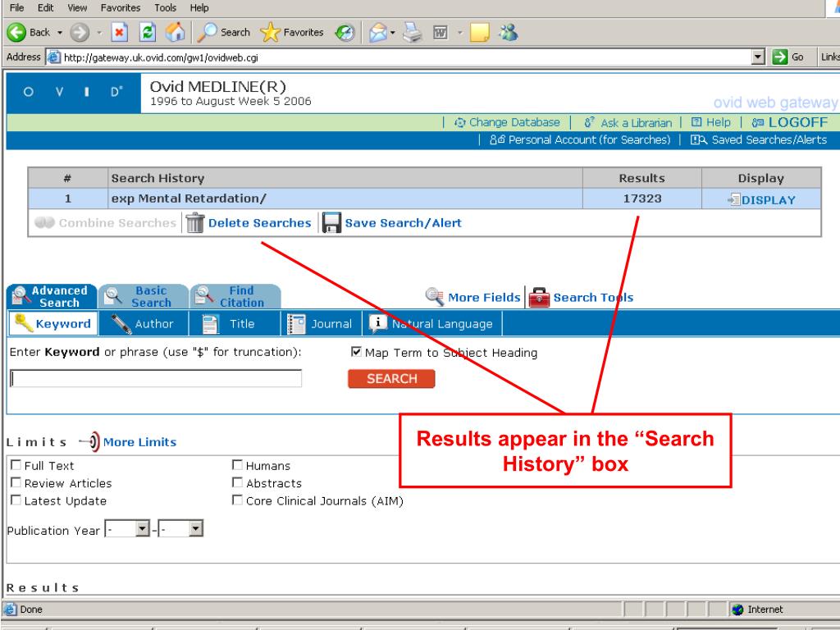Screen dimensions: 840x630
Task: Click the Edit with Word toolbar icon
Action: [441, 33]
